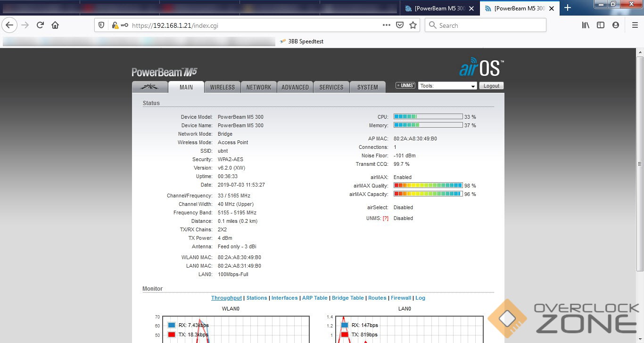Expand the Tools dropdown
Viewport: 644px width, 343px height.
click(447, 86)
